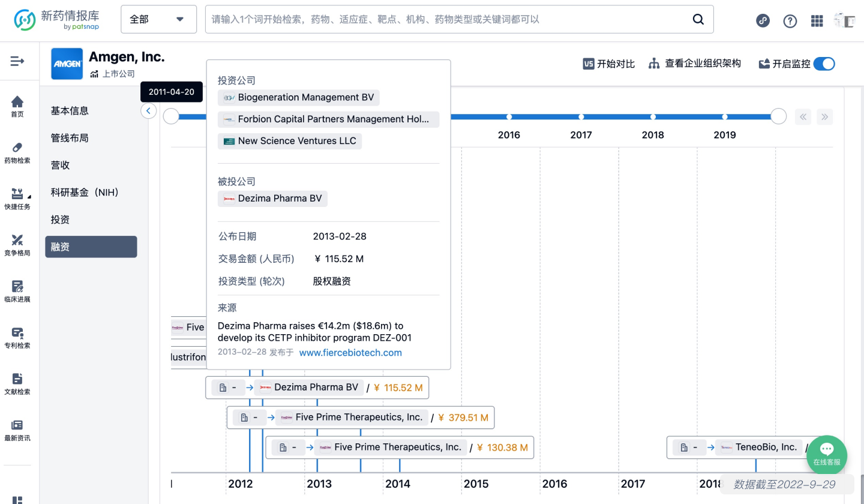Open online customer service chat bubble

click(827, 455)
